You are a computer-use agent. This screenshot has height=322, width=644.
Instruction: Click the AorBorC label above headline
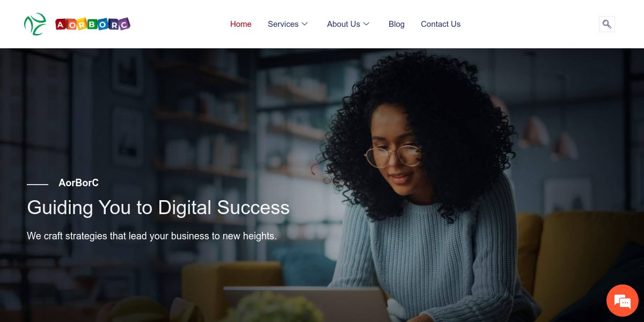[78, 183]
